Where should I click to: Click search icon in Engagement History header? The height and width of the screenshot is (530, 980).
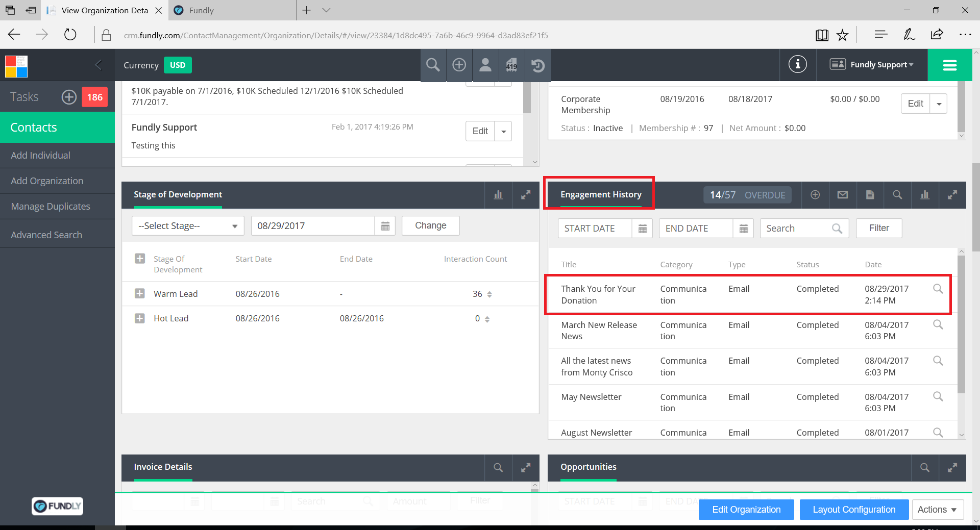[x=897, y=195]
